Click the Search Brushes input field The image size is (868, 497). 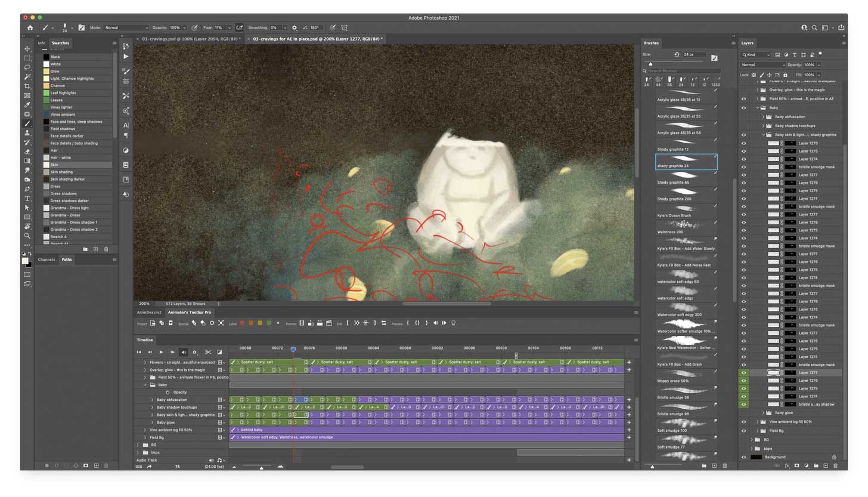684,71
